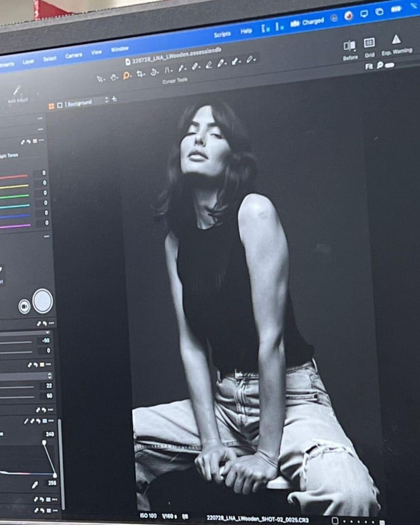Add a new layer with the plus icon
The height and width of the screenshot is (525, 420).
114,99
